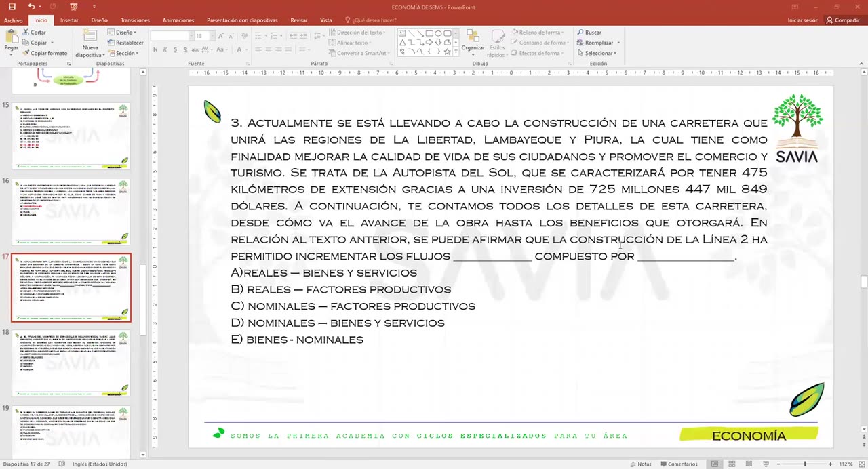This screenshot has height=469, width=868.
Task: Select the triangle shape in the shapes gallery
Action: click(x=402, y=42)
